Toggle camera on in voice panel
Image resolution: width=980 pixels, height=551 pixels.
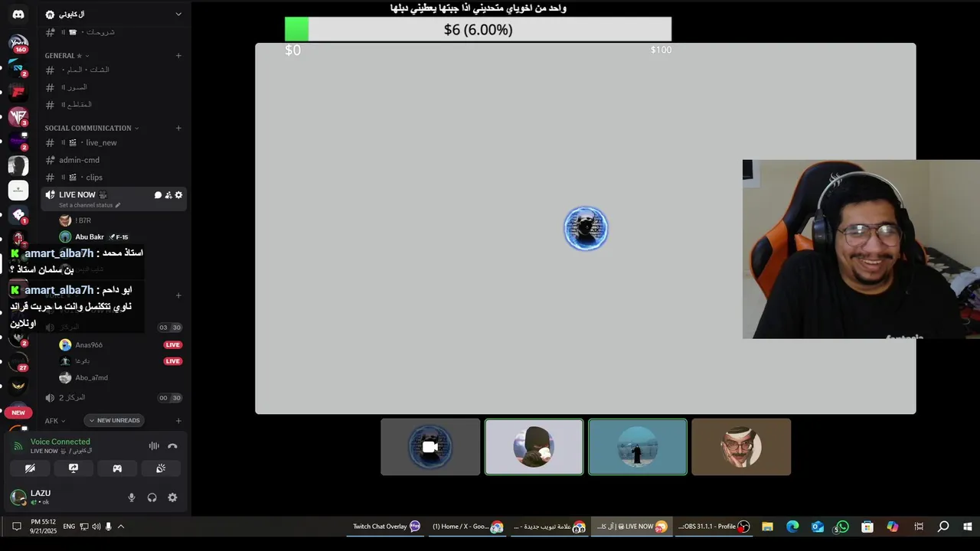click(30, 468)
